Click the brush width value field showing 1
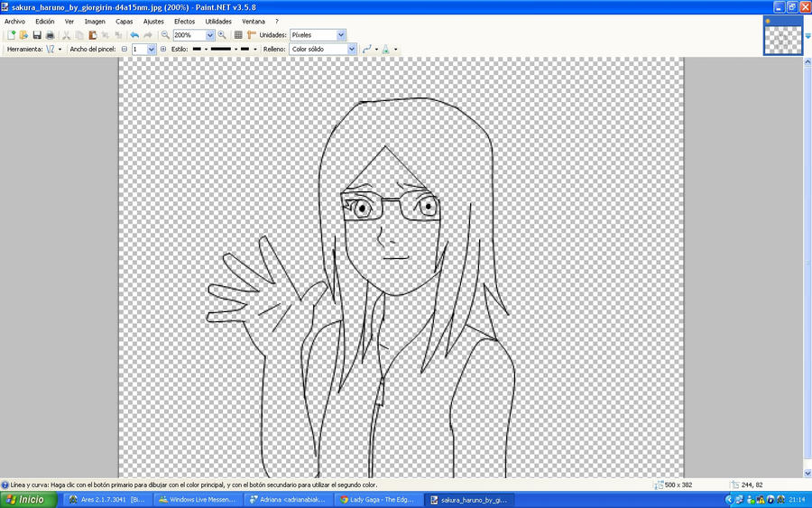 coord(139,50)
